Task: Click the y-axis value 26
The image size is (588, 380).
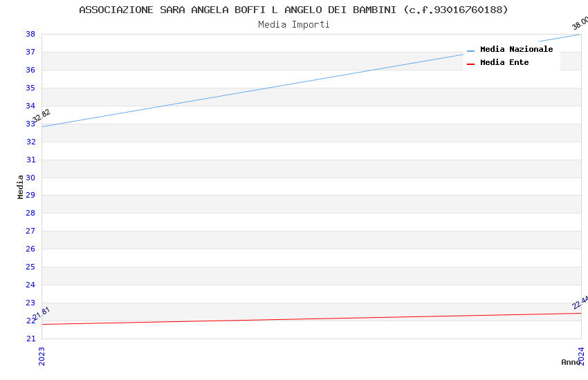Action: [x=30, y=249]
